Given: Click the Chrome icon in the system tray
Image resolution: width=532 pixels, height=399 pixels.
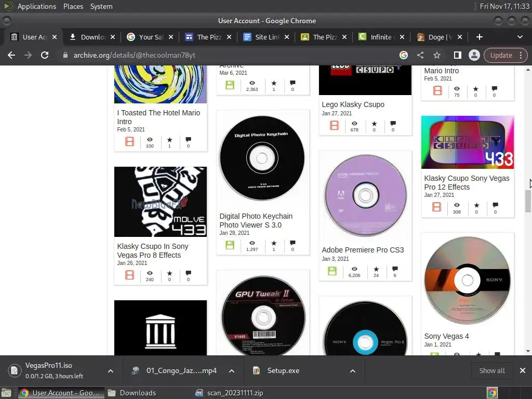Looking at the screenshot, I should (x=492, y=393).
